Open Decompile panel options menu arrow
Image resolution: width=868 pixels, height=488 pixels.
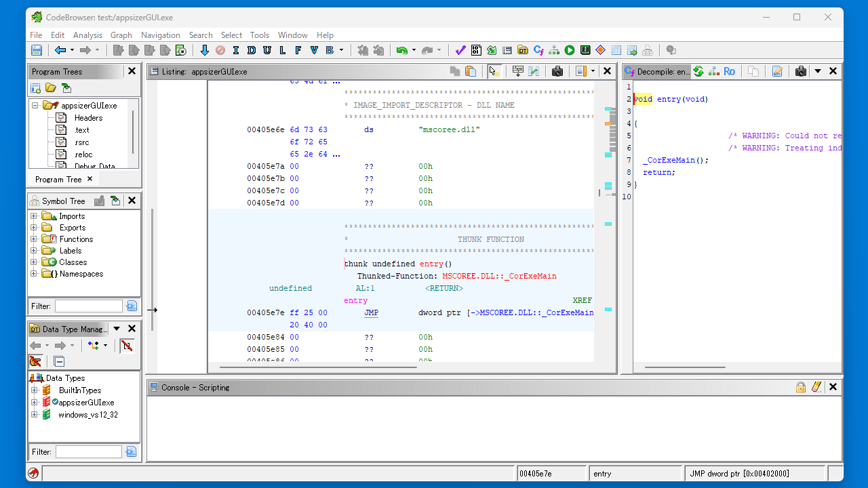tap(818, 71)
